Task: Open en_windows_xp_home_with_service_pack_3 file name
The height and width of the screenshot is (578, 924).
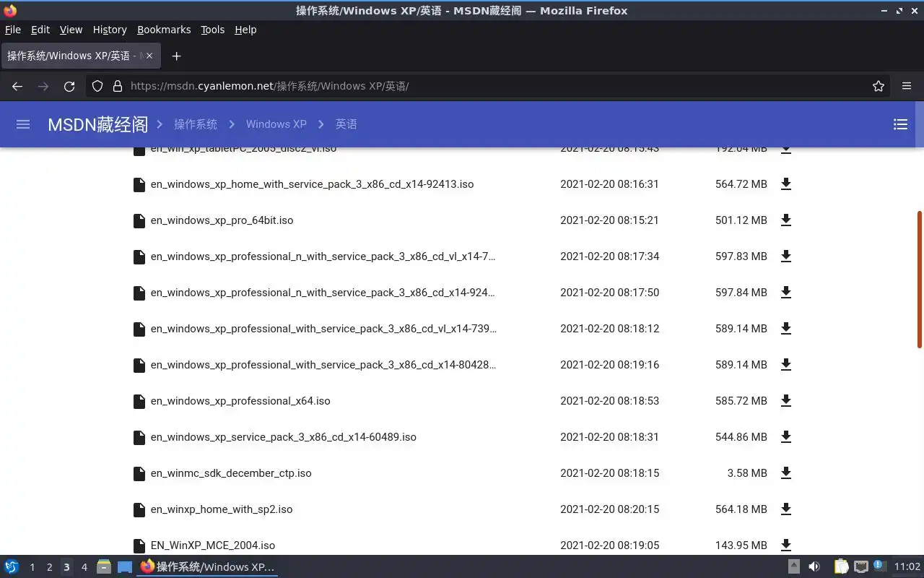Action: (x=312, y=184)
